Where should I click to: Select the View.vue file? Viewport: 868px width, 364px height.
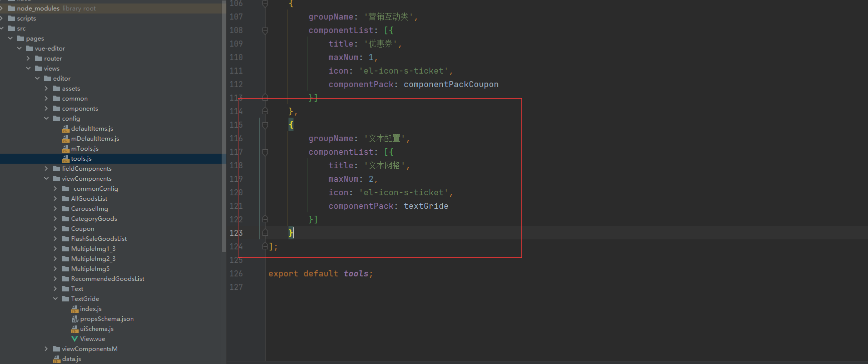tap(93, 339)
